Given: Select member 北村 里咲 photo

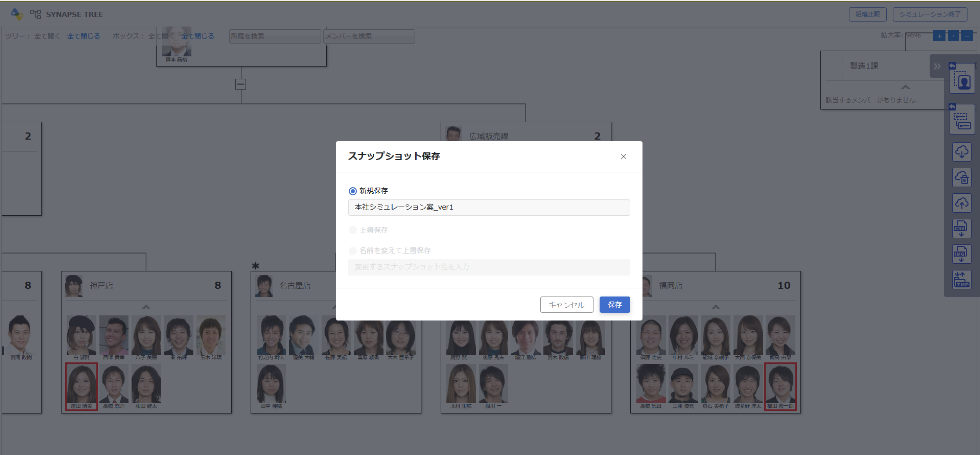Looking at the screenshot, I should [x=461, y=383].
